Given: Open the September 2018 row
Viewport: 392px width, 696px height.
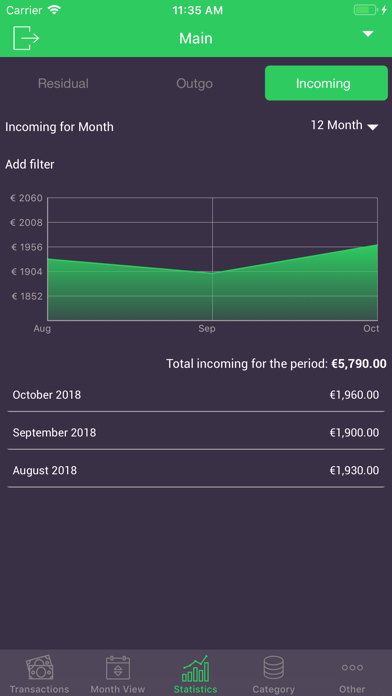Looking at the screenshot, I should (196, 433).
